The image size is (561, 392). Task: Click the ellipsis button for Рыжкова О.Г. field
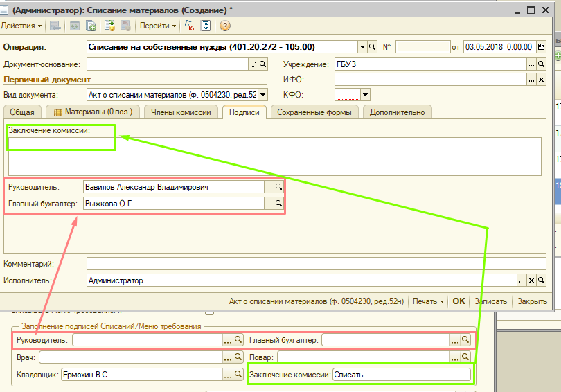tap(269, 204)
